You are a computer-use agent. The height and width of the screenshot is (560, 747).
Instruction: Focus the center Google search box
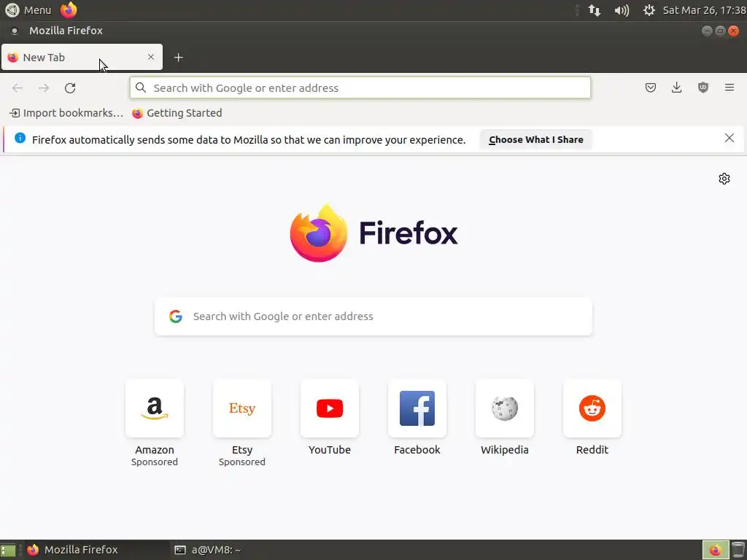click(373, 316)
